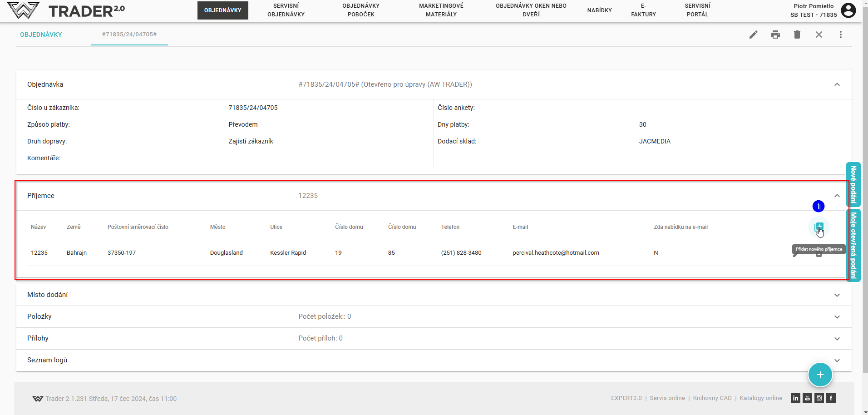Viewport: 868px width, 415px height.
Task: Go to the E-faktury menu item
Action: [643, 10]
